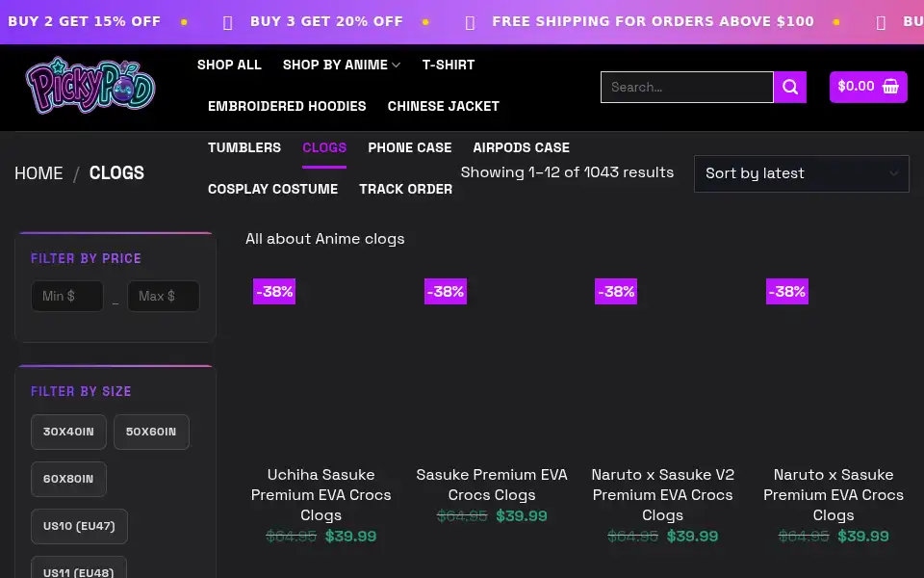
Task: Click the BUY 3 GET 20% OFF banner text
Action: (326, 22)
